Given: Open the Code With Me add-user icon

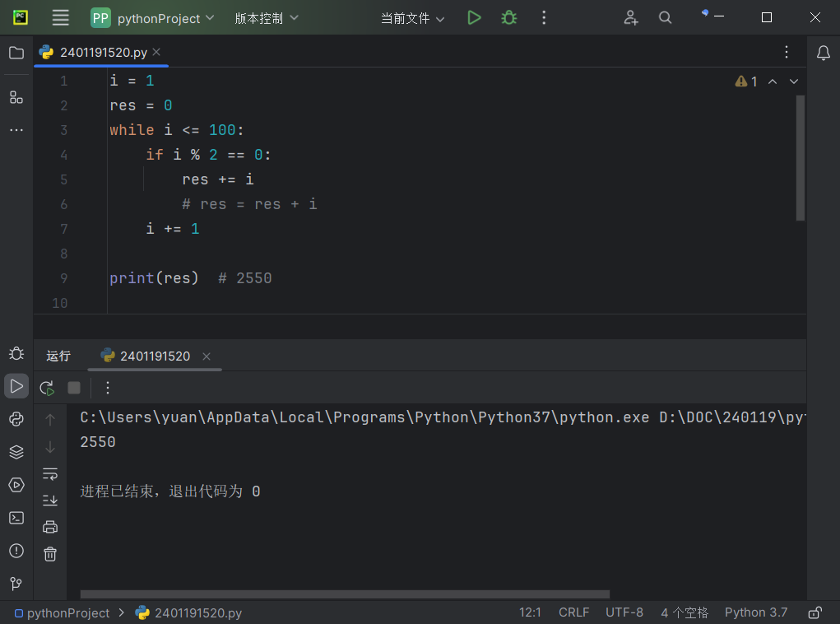Looking at the screenshot, I should [x=630, y=17].
